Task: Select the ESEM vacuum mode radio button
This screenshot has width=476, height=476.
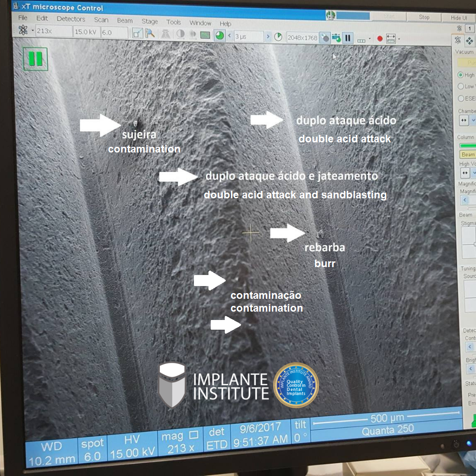Action: point(461,98)
